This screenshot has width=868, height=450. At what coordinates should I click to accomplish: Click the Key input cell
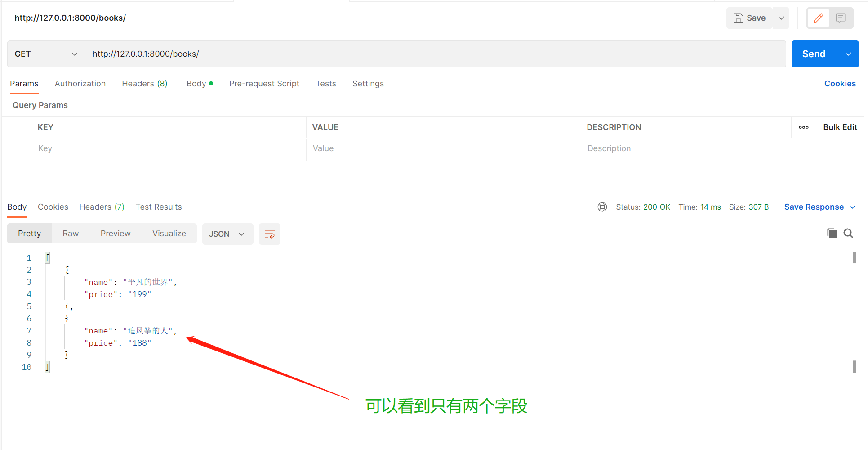click(169, 149)
